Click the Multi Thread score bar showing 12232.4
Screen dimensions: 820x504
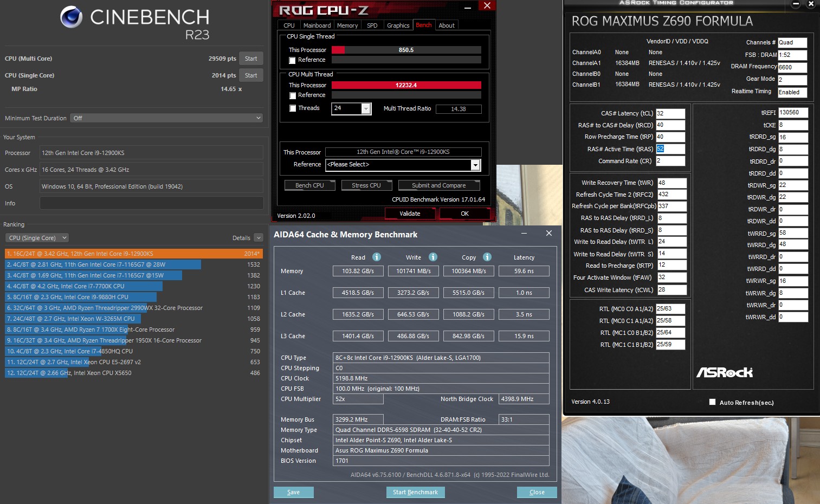click(406, 85)
